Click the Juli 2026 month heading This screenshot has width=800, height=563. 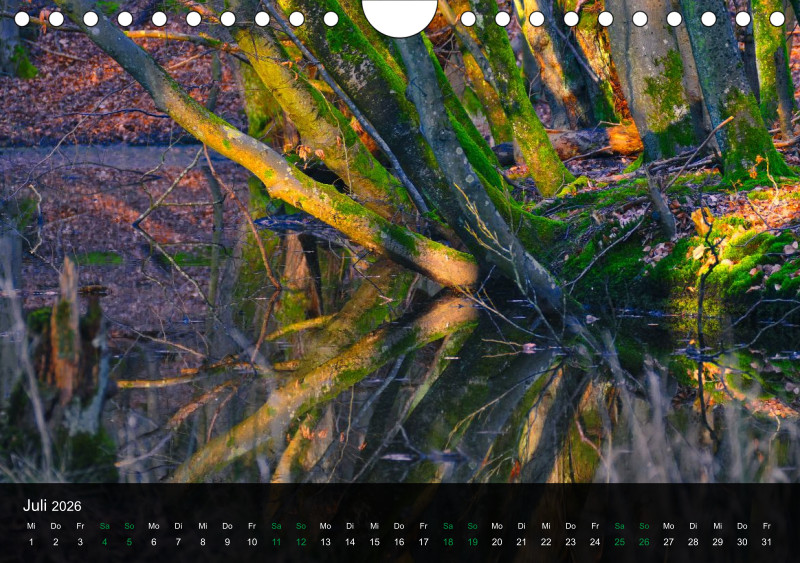pos(52,506)
